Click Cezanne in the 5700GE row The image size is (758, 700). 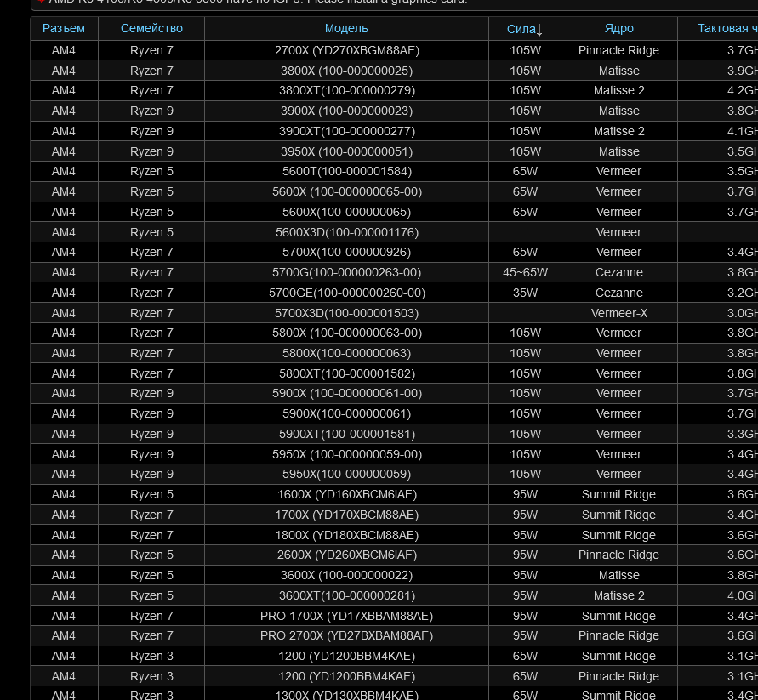(618, 293)
